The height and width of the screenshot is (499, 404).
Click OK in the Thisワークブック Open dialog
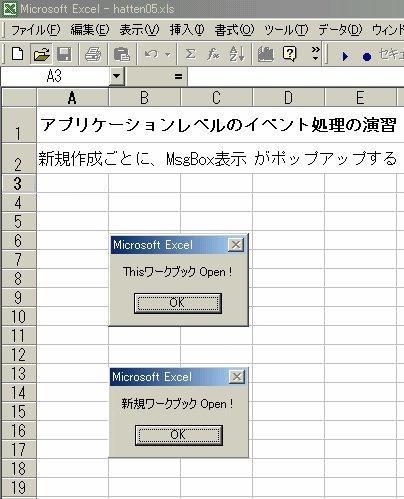click(x=178, y=303)
